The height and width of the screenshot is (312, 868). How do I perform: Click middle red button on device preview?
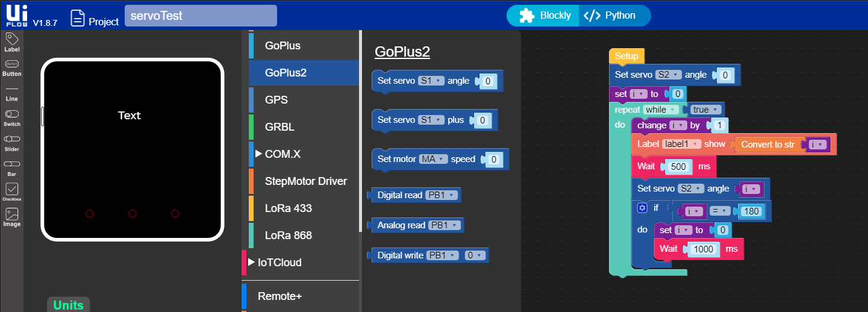pos(133,214)
